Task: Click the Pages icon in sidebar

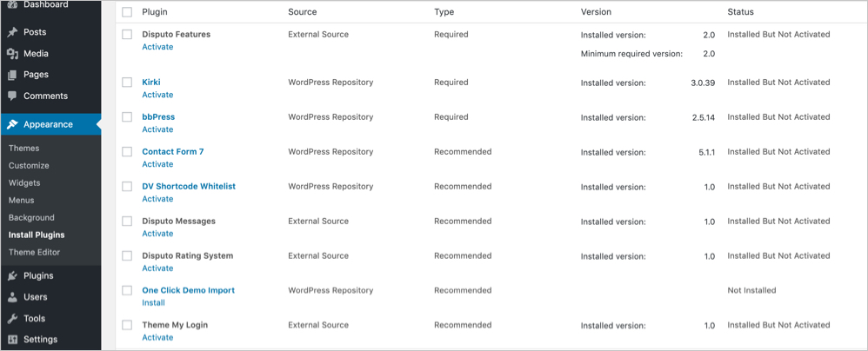Action: coord(12,75)
